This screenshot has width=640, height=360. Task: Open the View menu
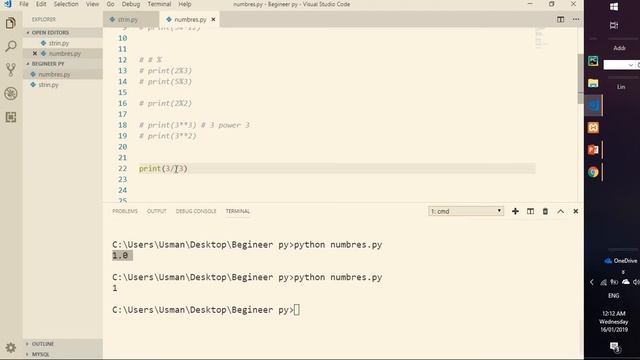pyautogui.click(x=92, y=4)
